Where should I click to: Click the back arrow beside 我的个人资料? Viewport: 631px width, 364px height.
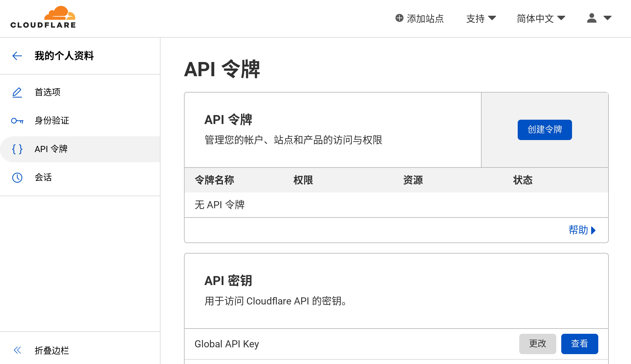pyautogui.click(x=17, y=56)
